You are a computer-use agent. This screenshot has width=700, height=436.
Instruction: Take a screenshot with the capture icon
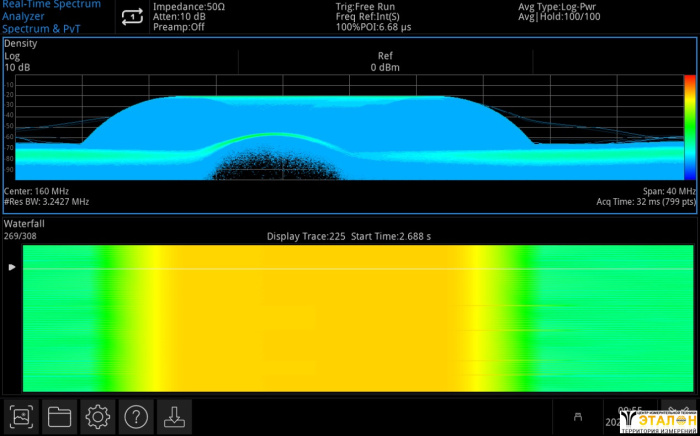click(x=22, y=416)
